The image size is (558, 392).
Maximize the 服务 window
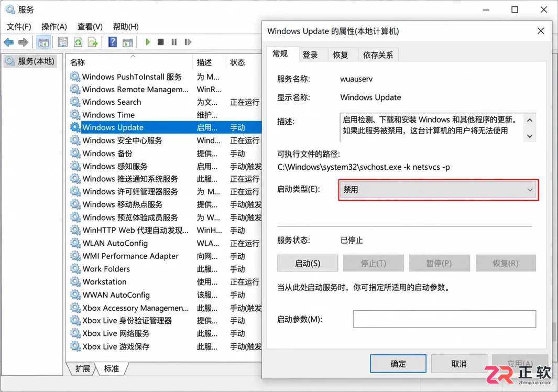point(515,9)
